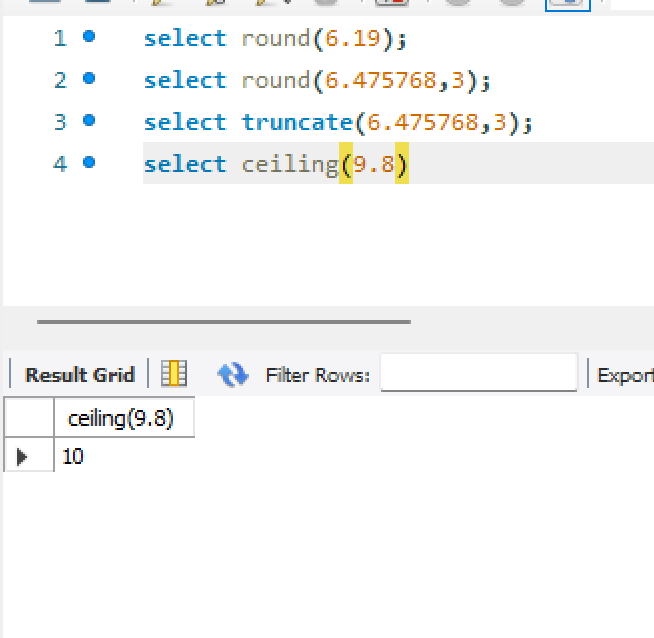Select the row indicator arrow beside 10
654x638 pixels.
pyautogui.click(x=22, y=457)
